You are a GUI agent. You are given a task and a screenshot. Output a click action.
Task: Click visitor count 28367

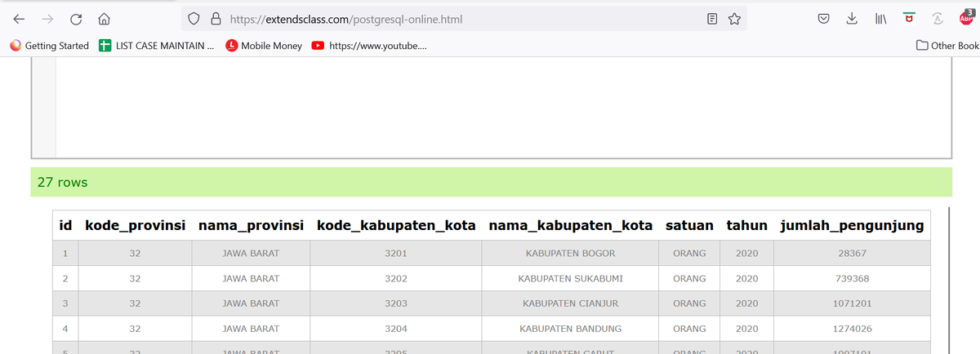click(852, 253)
